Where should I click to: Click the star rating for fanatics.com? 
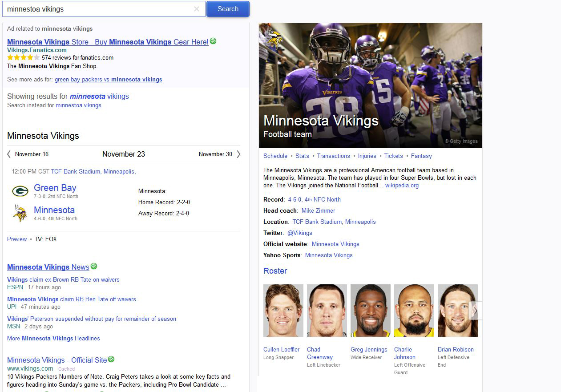coord(23,57)
